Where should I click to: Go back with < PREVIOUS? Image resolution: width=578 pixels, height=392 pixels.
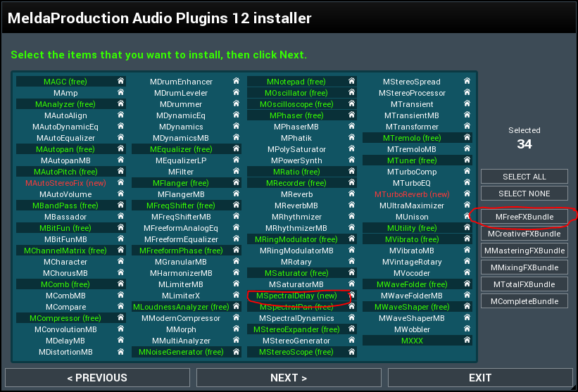97,378
